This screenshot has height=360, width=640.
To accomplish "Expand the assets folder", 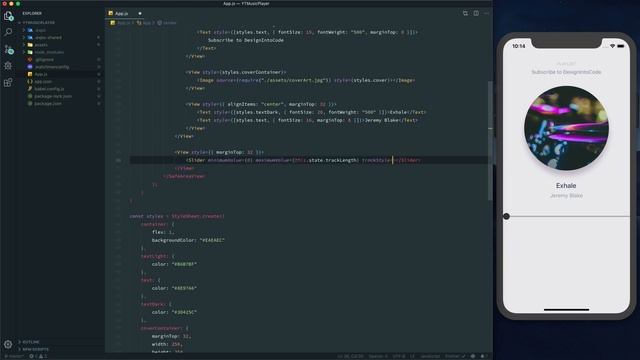I will [41, 45].
